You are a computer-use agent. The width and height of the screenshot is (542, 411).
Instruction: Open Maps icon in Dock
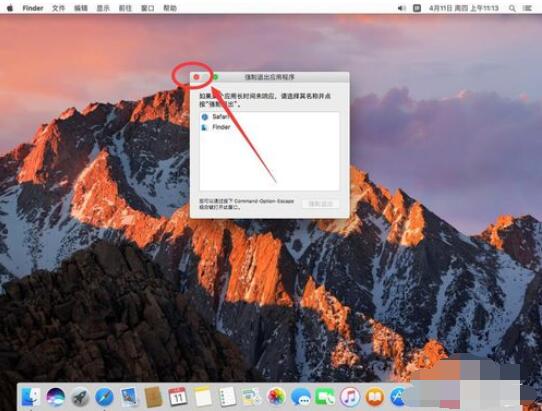pos(251,397)
